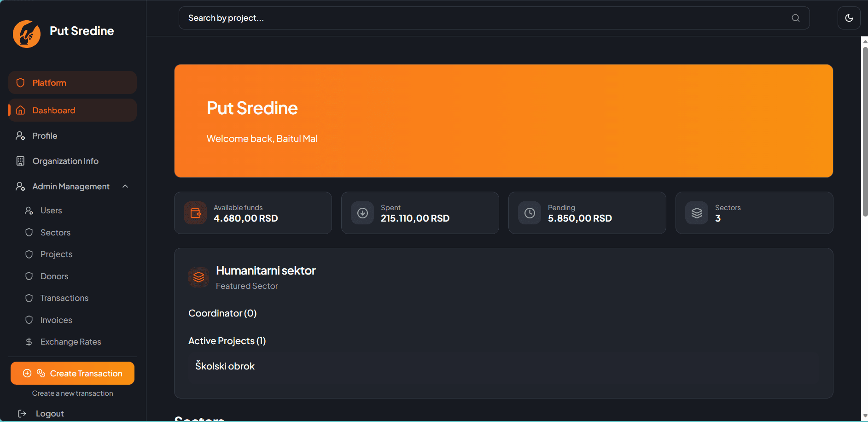868x422 pixels.
Task: Click the Search by project field
Action: pyautogui.click(x=494, y=18)
